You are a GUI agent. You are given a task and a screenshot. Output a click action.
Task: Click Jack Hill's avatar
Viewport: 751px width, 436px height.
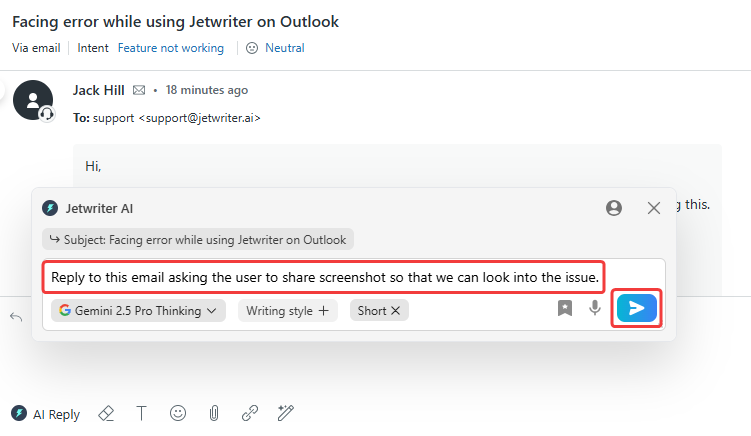pos(33,100)
